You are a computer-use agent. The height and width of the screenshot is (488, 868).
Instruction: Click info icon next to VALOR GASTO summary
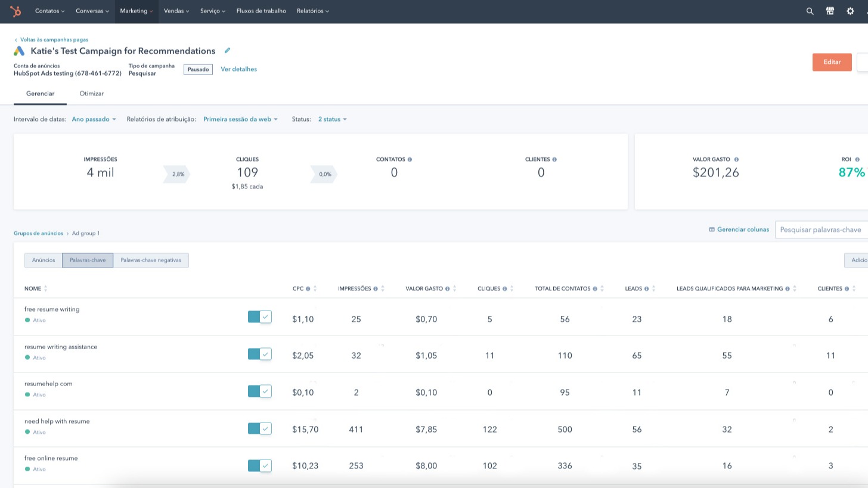[736, 160]
